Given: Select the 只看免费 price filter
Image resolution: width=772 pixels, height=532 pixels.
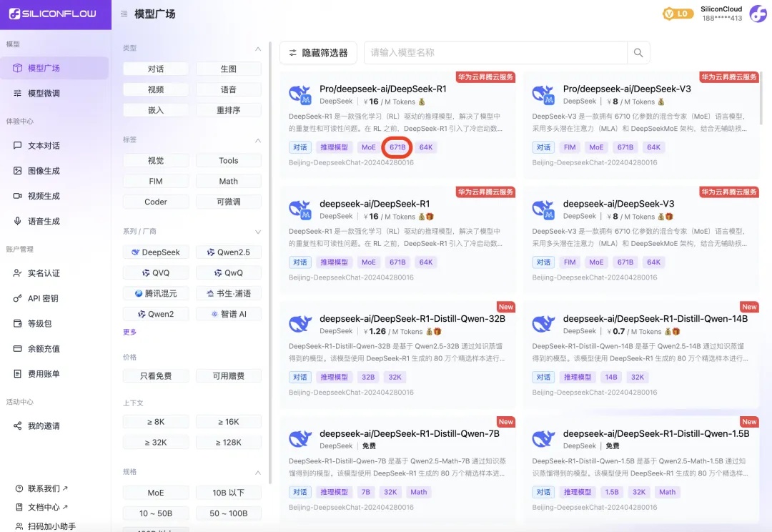Looking at the screenshot, I should click(156, 376).
